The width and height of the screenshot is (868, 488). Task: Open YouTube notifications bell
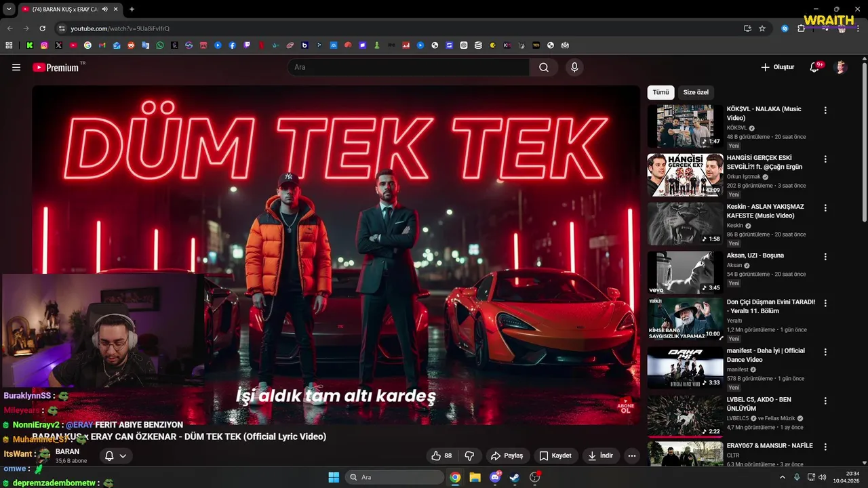(x=815, y=67)
